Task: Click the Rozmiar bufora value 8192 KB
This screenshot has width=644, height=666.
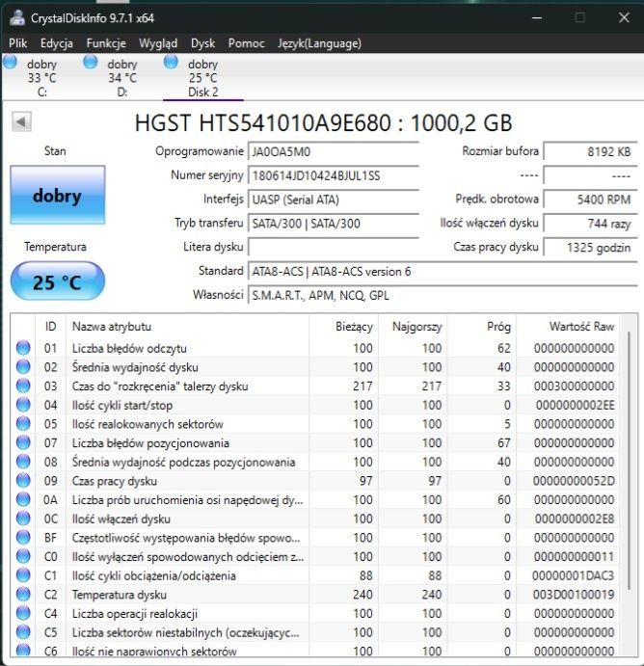Action: [x=590, y=151]
